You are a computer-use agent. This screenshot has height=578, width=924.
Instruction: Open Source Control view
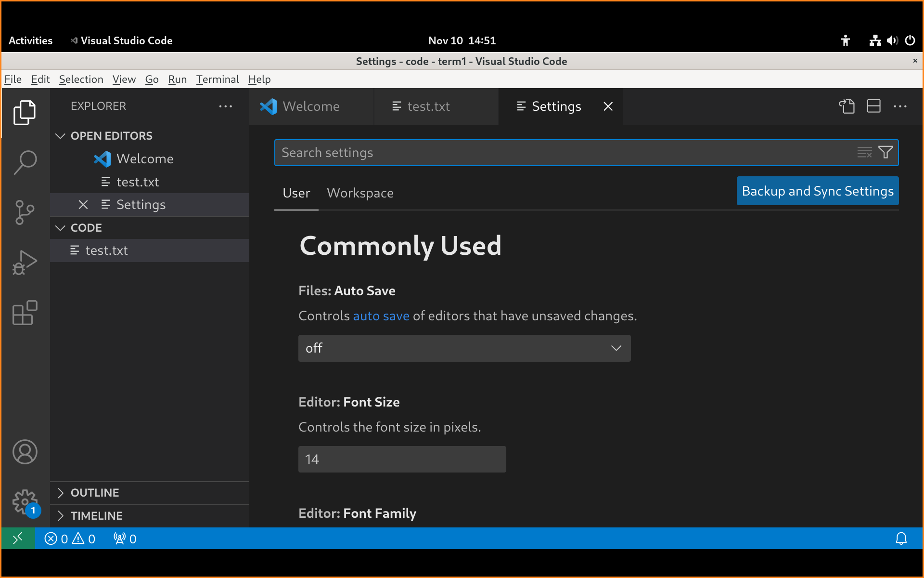(25, 212)
